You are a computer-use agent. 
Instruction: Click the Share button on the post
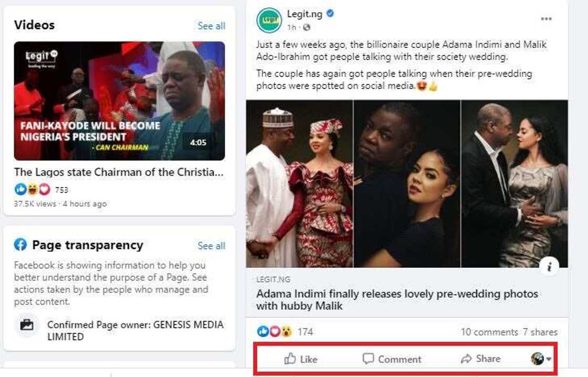click(481, 359)
